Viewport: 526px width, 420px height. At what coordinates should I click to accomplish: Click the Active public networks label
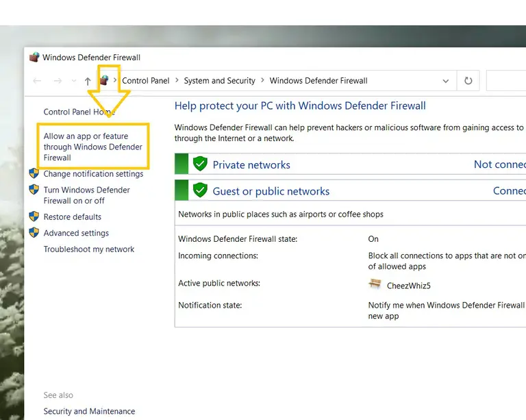[219, 283]
